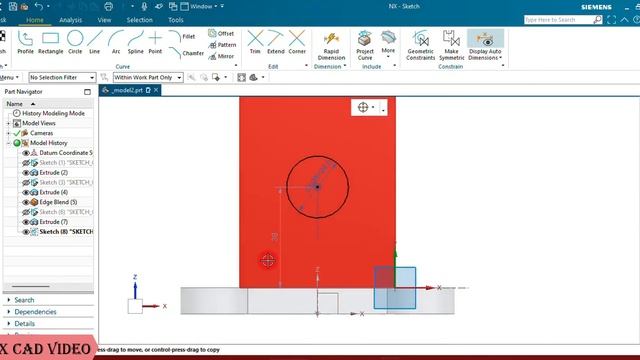Expand the Dependencies section
Screen dimensions: 640x360
9,312
